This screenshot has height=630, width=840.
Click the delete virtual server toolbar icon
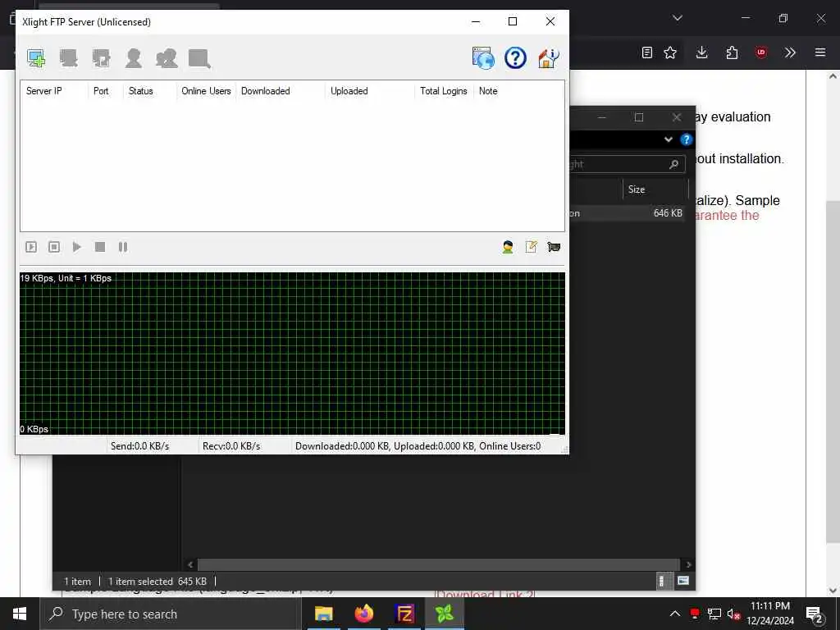(x=69, y=58)
